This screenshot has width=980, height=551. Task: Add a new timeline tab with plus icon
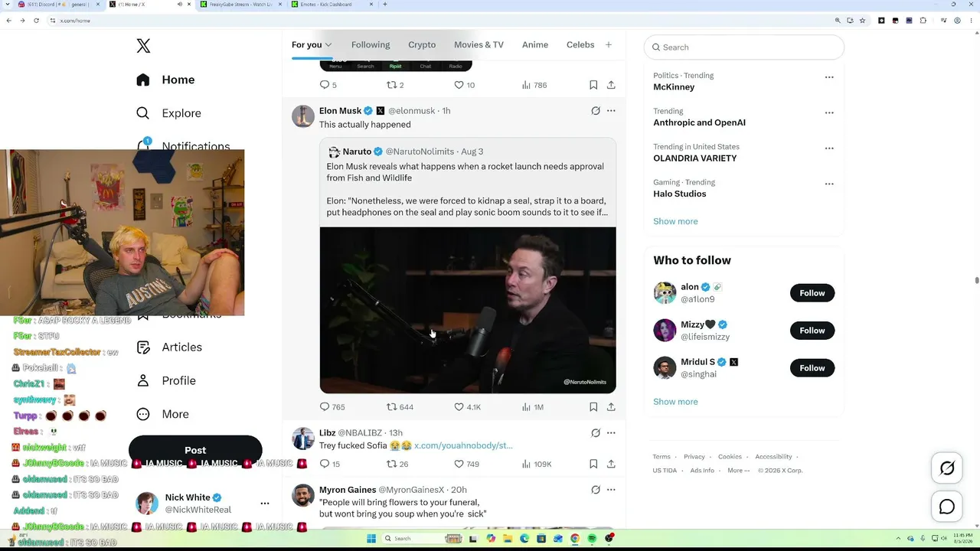609,44
